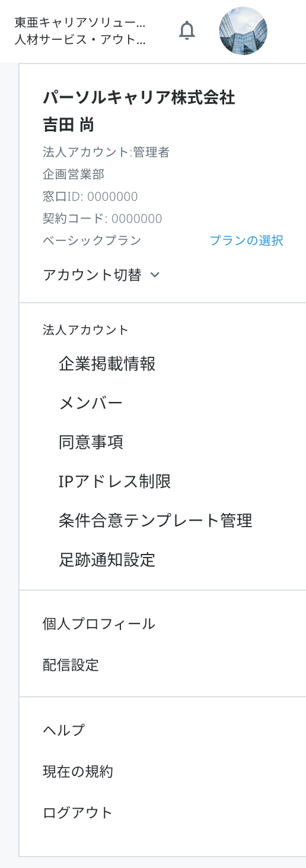Select メンバー in 法人アカウント

(91, 403)
